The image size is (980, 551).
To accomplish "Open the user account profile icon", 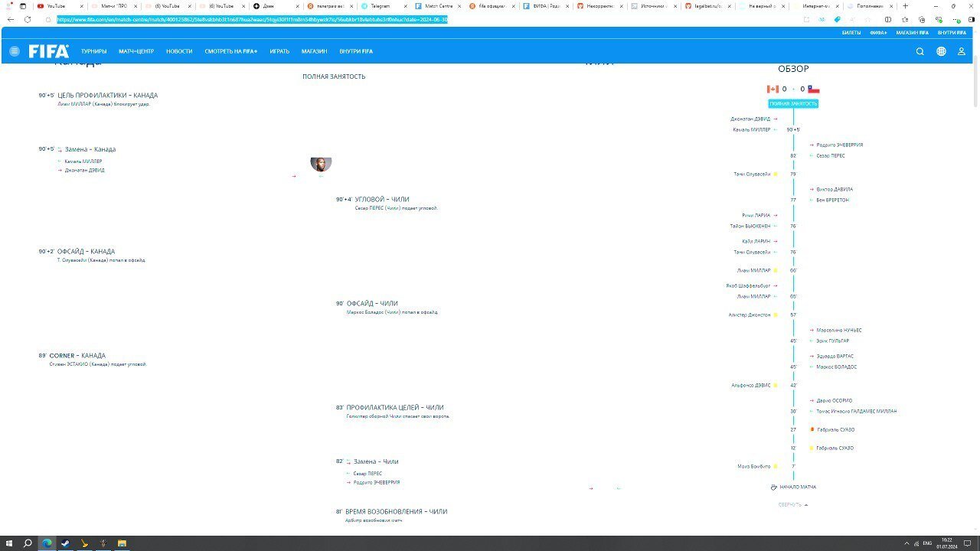I will (962, 51).
